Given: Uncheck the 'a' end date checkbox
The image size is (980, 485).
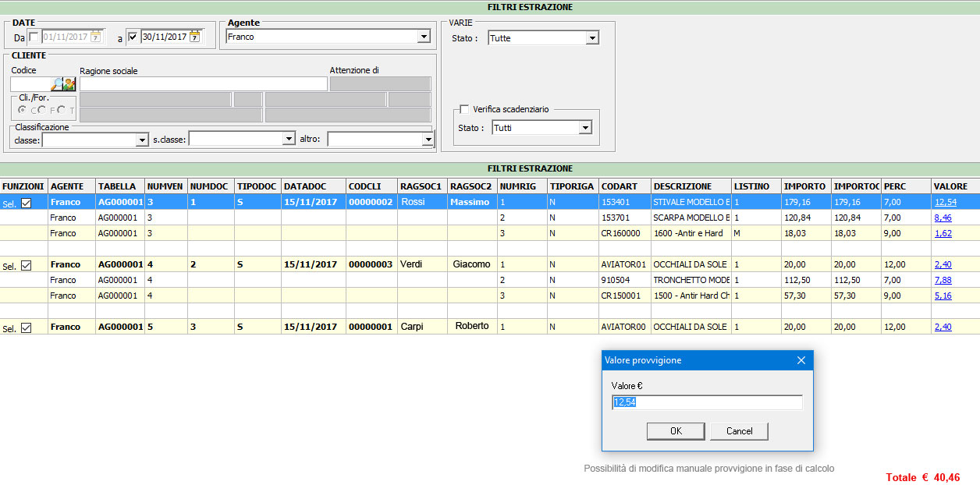Looking at the screenshot, I should point(133,37).
